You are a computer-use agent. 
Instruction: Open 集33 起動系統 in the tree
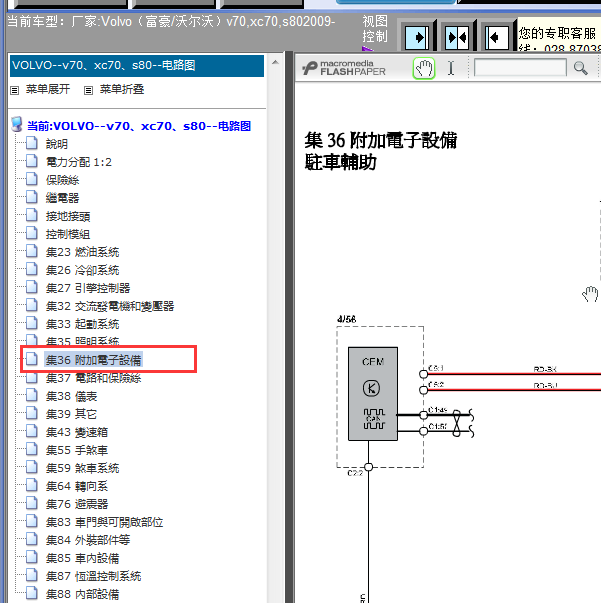[x=82, y=324]
